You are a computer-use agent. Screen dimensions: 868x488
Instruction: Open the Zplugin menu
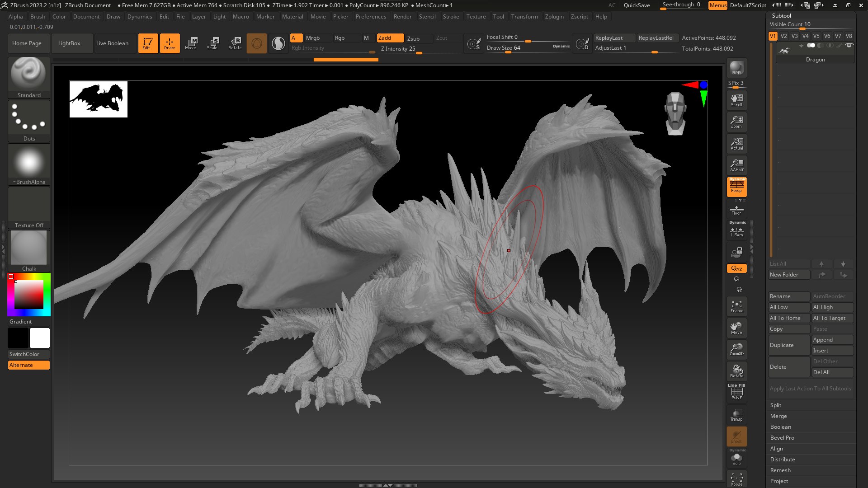pyautogui.click(x=554, y=17)
